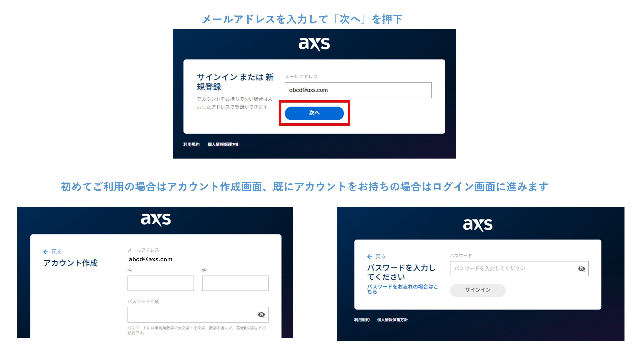Open 利用規約 link under the sign-in card
Screen dimensions: 644x361
(x=191, y=144)
